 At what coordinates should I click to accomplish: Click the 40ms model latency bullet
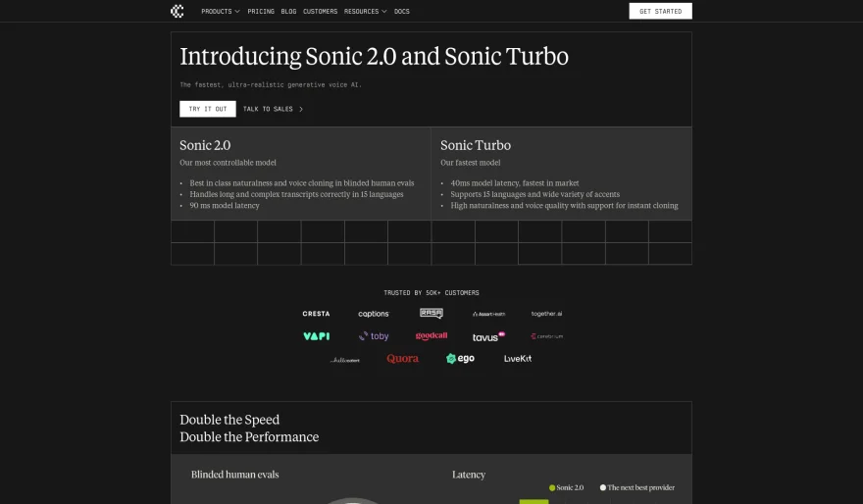[515, 182]
